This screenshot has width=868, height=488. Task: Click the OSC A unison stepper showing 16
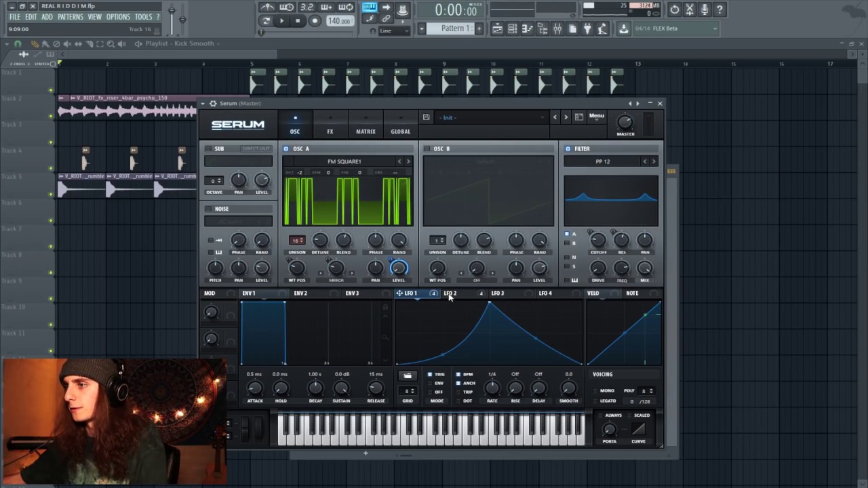tap(297, 240)
